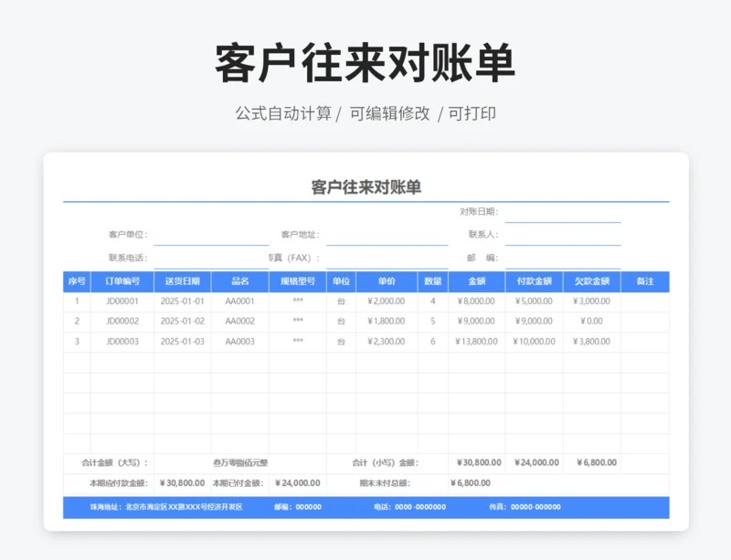This screenshot has width=731, height=560.
Task: Click paid amount ¥5,000.00
Action: 534,301
